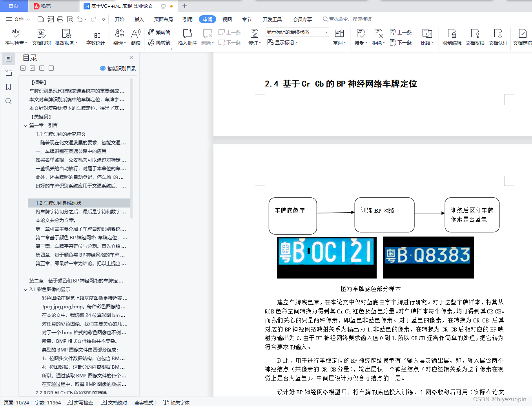This screenshot has width=532, height=406.
Task: Go to next revision (下一条)
Action: click(401, 42)
